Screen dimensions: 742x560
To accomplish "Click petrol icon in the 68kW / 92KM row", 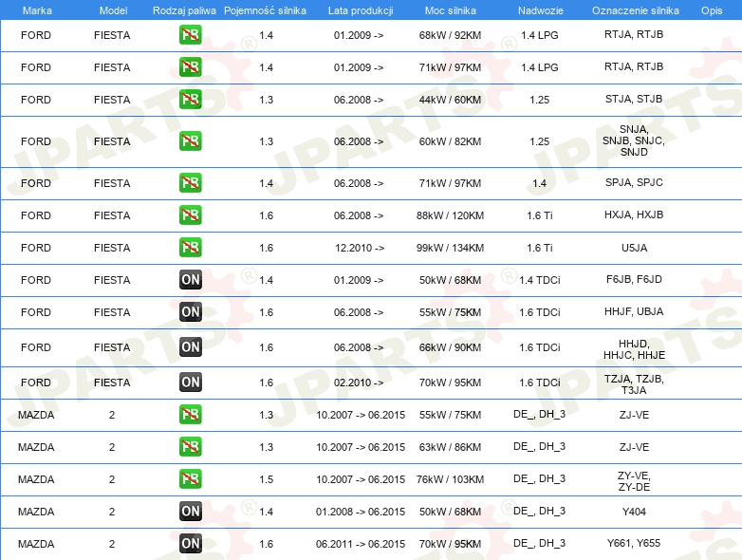I will (x=190, y=35).
